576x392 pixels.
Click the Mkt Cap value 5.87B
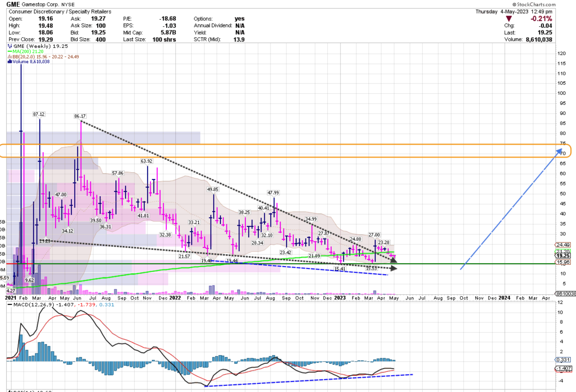pyautogui.click(x=168, y=33)
